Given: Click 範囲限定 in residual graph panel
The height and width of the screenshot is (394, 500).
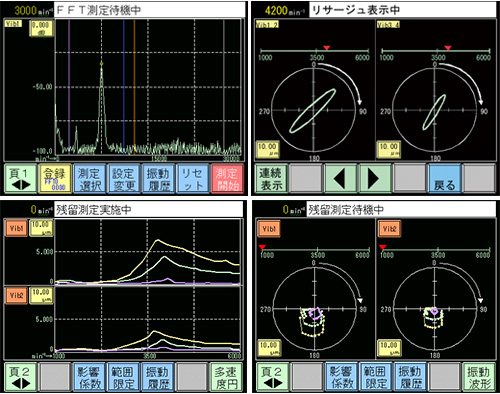Looking at the screenshot, I should pyautogui.click(x=124, y=377).
